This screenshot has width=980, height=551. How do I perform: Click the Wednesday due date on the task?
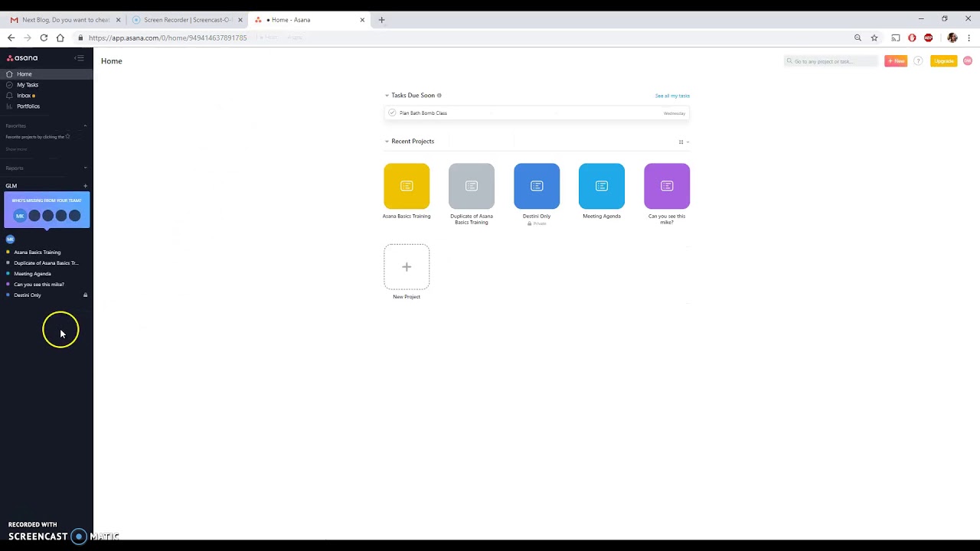(x=674, y=113)
